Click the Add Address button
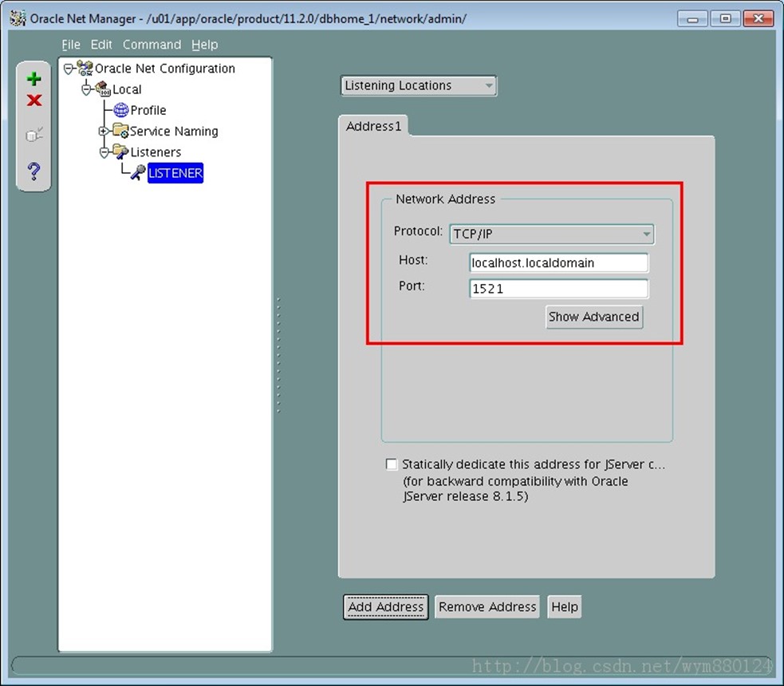The width and height of the screenshot is (784, 686). (385, 607)
